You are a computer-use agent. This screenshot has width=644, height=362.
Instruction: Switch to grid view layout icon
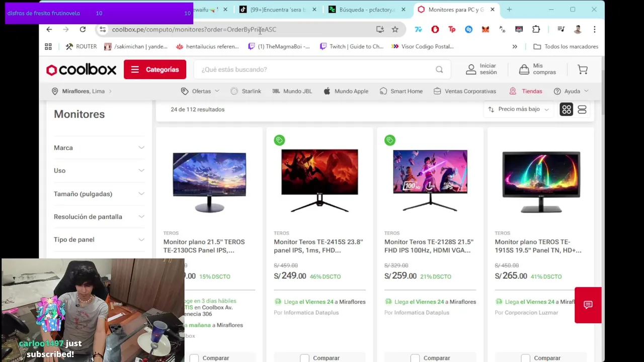coord(567,110)
